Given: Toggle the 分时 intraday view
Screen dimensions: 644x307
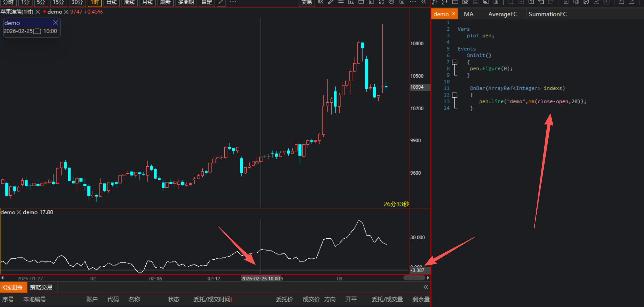Looking at the screenshot, I should point(8,2).
